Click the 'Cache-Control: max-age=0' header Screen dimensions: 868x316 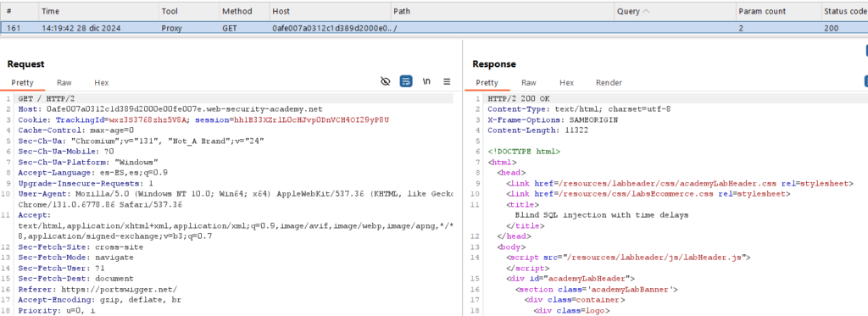pos(75,130)
